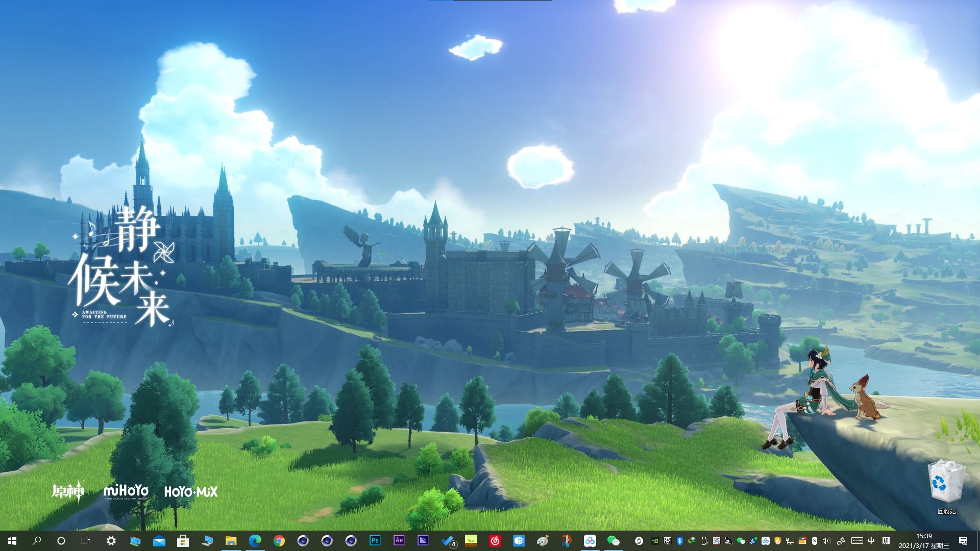
Task: Open the paint palette app icon
Action: click(543, 541)
